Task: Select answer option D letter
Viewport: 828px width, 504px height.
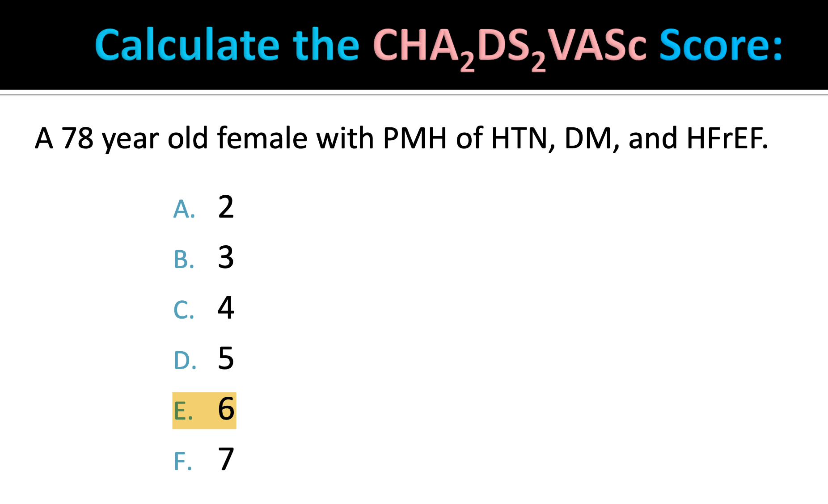Action: point(185,361)
